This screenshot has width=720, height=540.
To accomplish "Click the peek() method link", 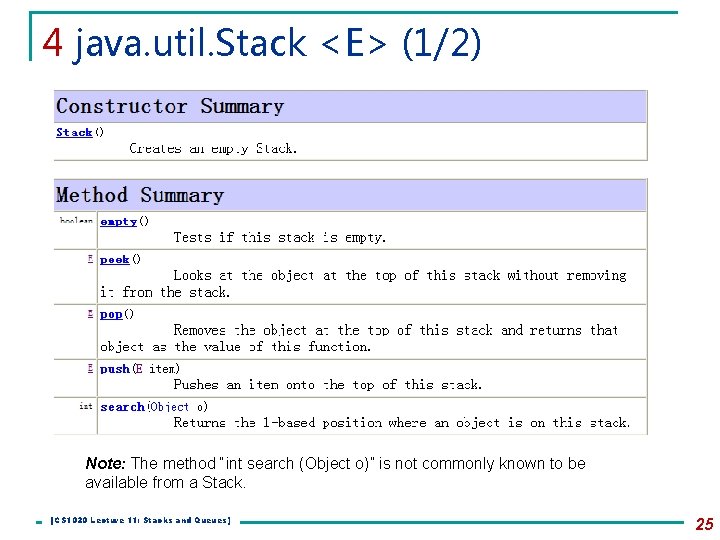I will tap(114, 259).
